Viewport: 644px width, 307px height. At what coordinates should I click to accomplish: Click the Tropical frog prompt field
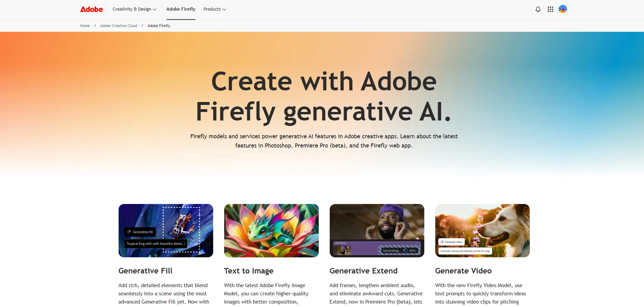point(156,244)
